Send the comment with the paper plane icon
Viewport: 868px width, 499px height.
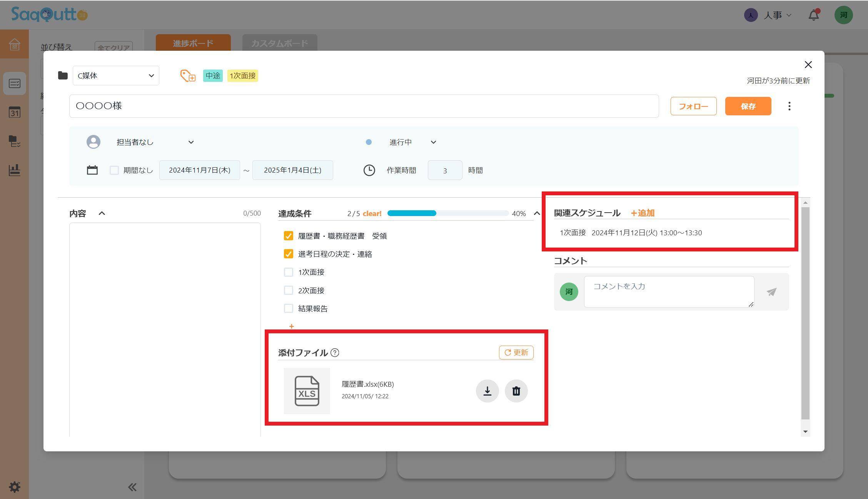tap(771, 292)
